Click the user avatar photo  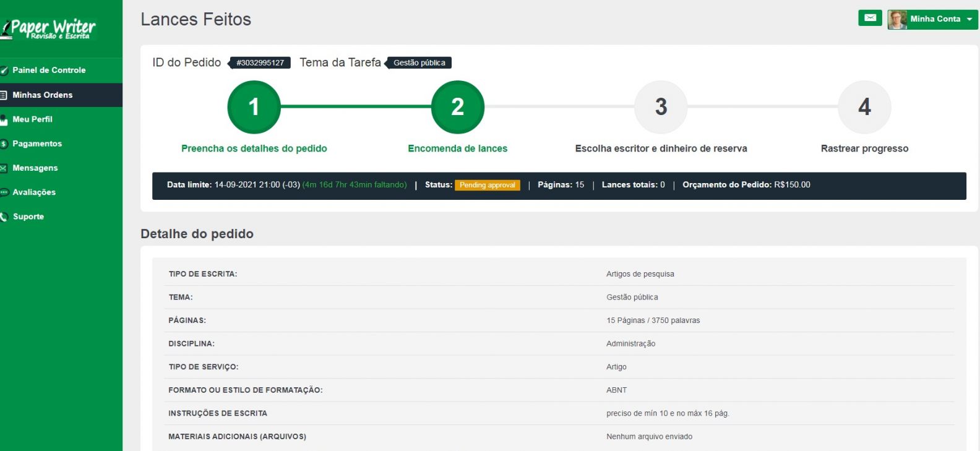coord(897,19)
